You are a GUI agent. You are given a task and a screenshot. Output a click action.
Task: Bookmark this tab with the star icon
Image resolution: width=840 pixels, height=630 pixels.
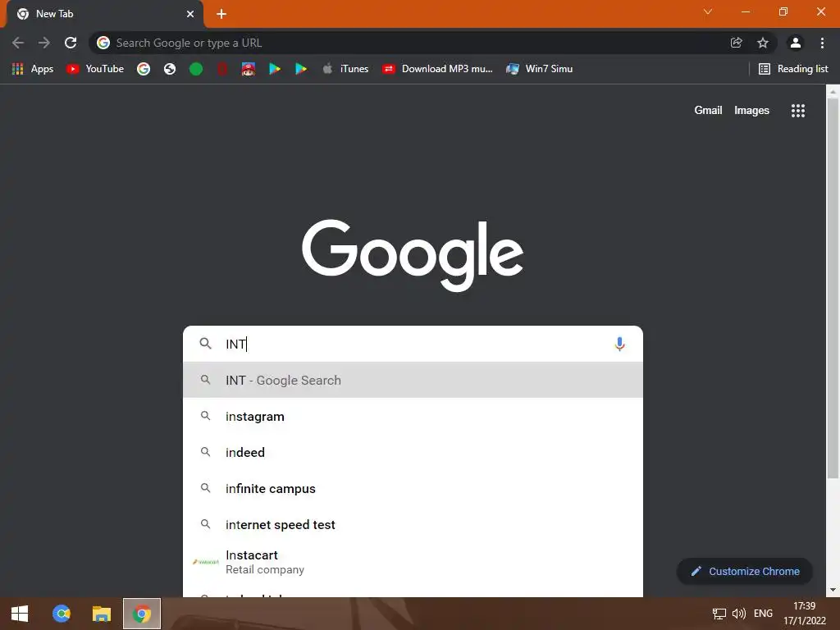[x=763, y=43]
